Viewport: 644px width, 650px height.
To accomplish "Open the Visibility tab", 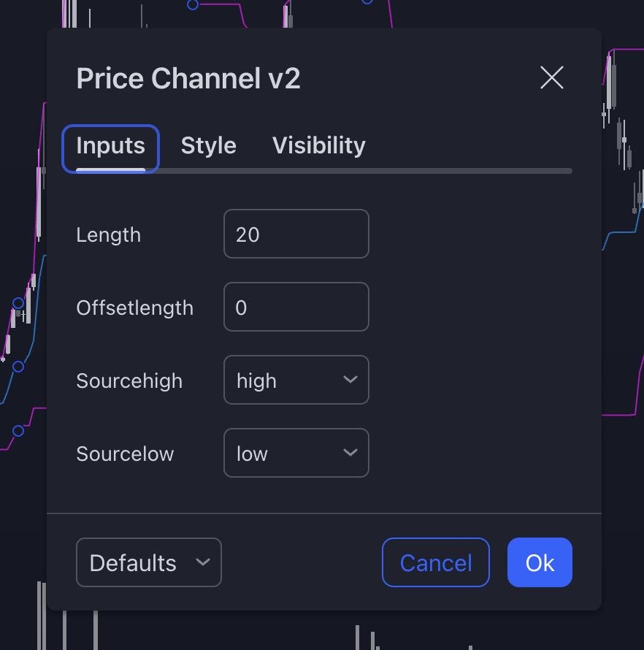I will point(318,145).
